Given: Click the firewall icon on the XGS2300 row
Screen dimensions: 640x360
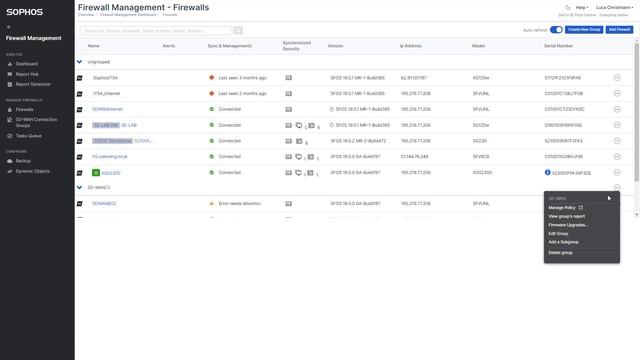Looking at the screenshot, I should [80, 173].
